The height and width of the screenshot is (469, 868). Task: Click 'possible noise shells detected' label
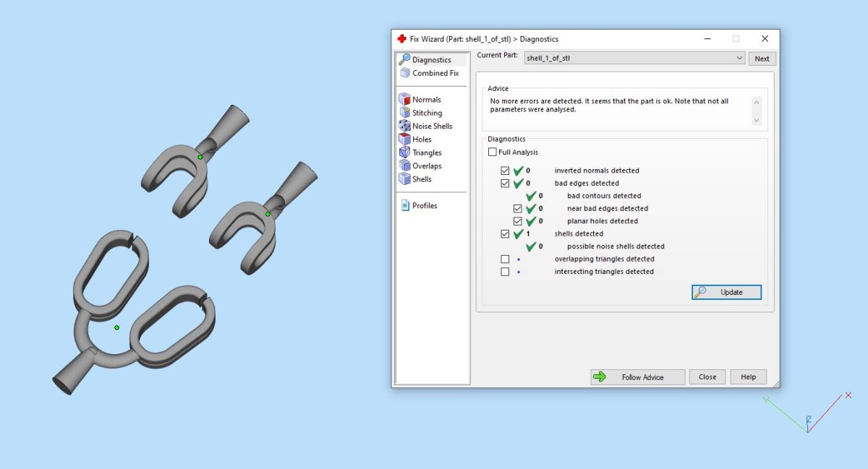[616, 246]
